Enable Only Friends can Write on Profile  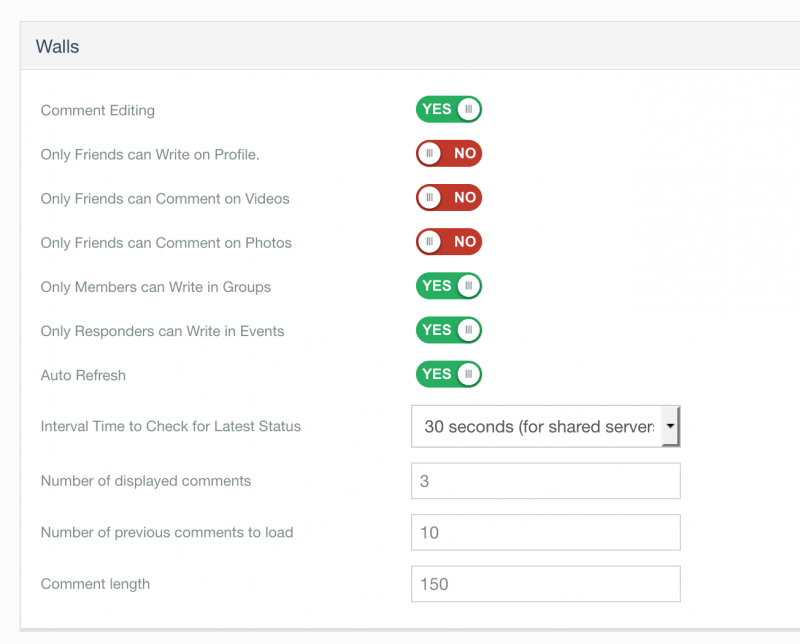tap(449, 154)
